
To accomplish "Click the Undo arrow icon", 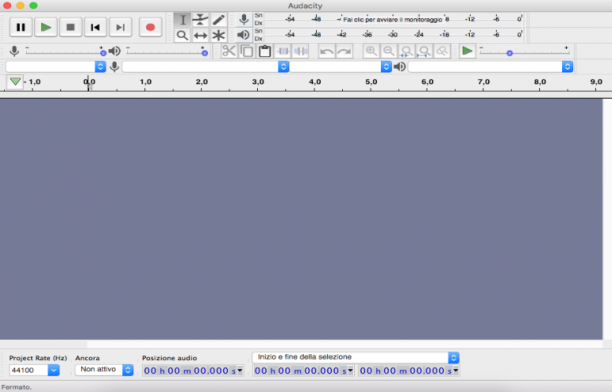I will (327, 51).
